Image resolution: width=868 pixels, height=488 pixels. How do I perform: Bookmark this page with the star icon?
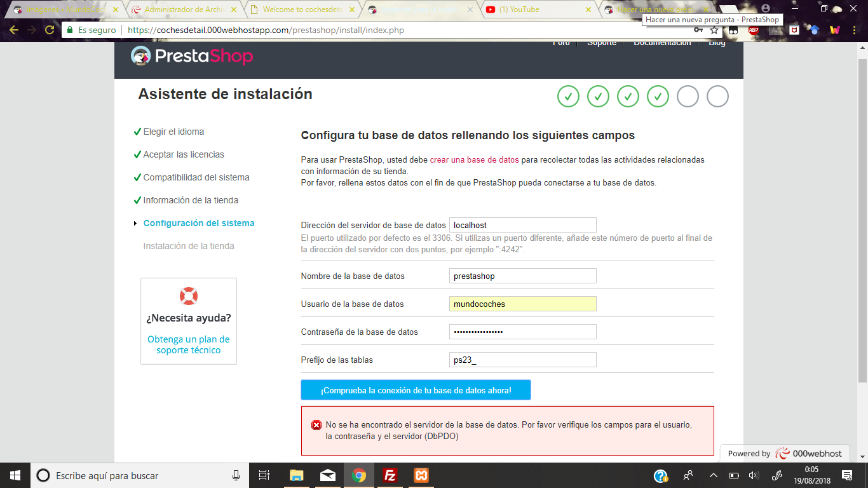714,30
